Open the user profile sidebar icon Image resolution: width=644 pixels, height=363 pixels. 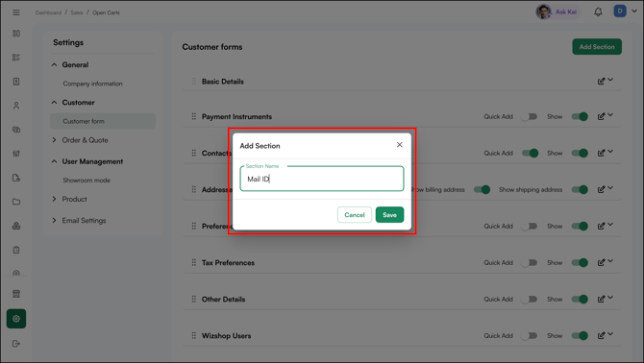(x=16, y=106)
